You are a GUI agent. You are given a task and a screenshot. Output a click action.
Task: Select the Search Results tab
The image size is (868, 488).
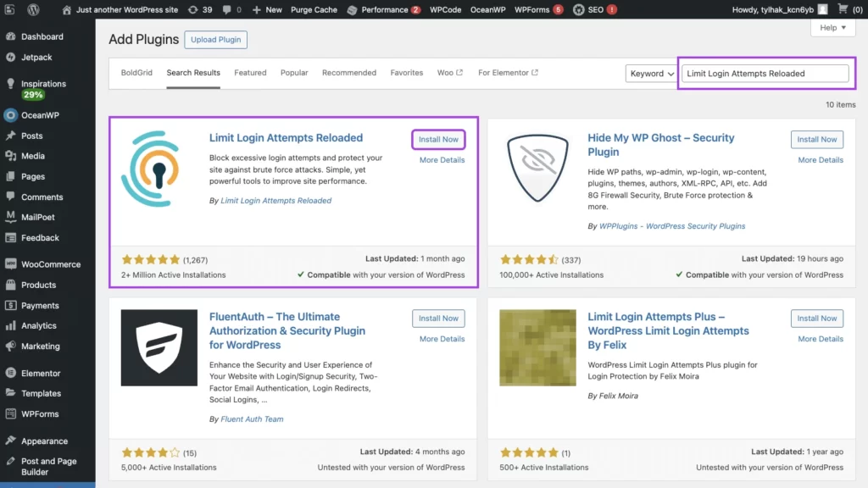[193, 73]
